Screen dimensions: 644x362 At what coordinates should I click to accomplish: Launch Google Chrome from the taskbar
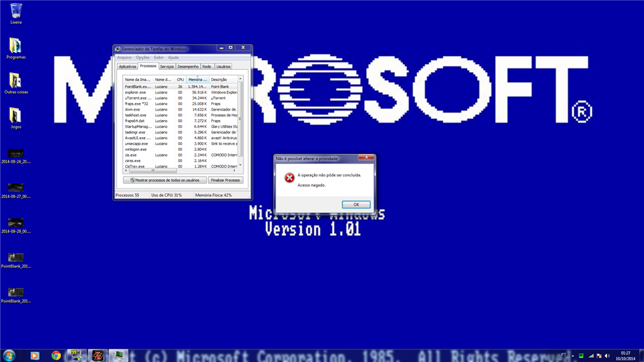[56, 356]
